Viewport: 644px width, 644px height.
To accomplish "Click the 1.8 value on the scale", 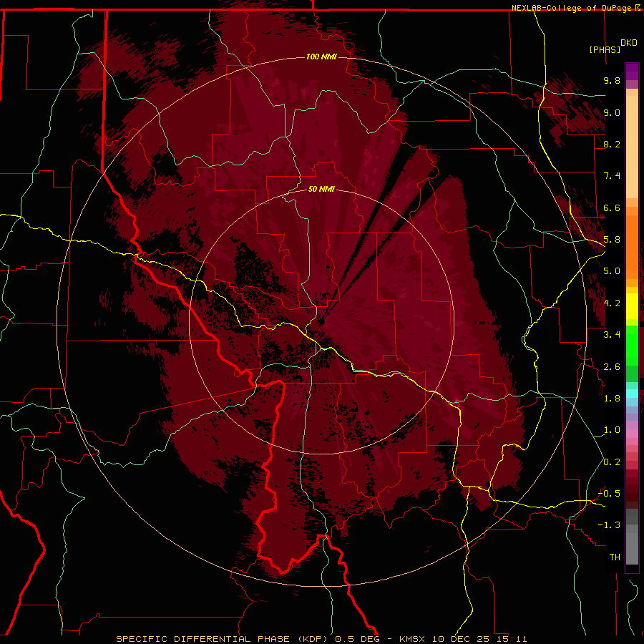I will 612,399.
